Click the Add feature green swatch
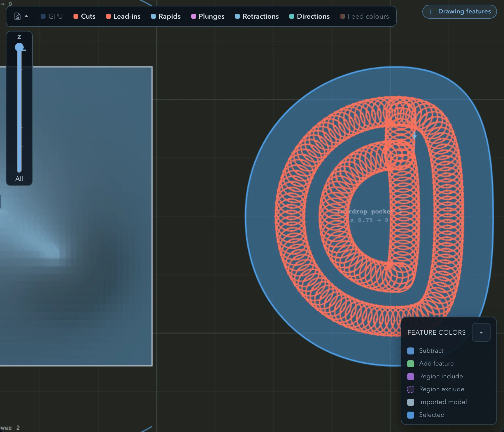Screen dimensions: 504x432 tap(410, 363)
